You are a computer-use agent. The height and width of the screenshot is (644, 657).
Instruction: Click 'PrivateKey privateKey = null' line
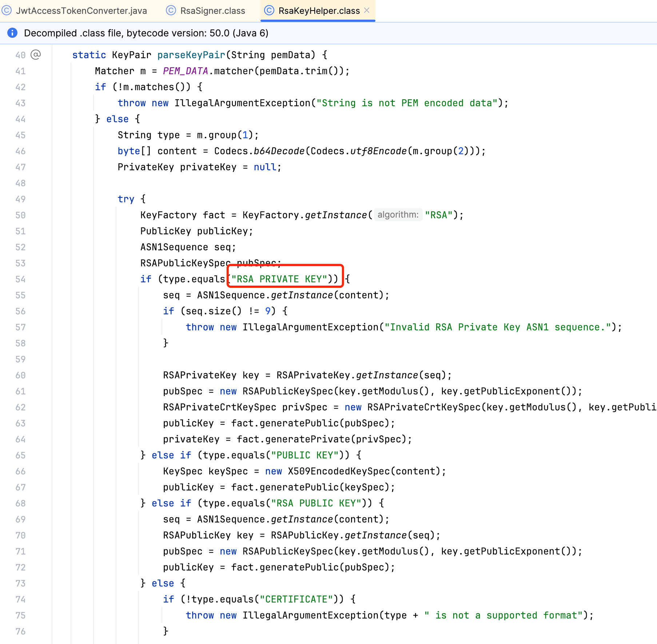point(199,167)
